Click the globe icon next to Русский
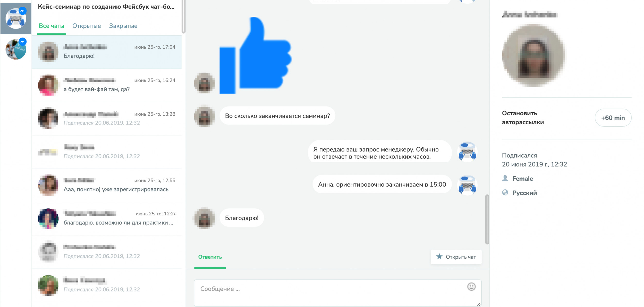Image resolution: width=644 pixels, height=307 pixels. (505, 193)
